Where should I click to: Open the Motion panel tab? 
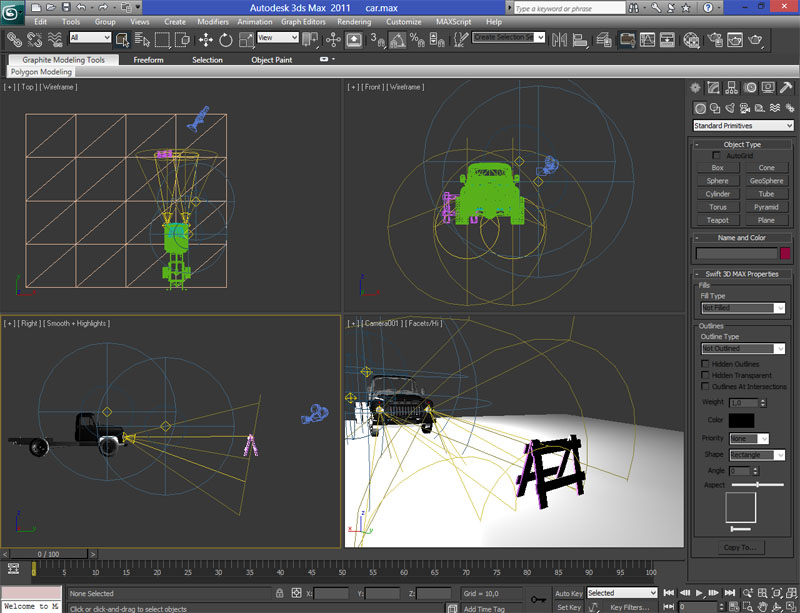tap(750, 88)
